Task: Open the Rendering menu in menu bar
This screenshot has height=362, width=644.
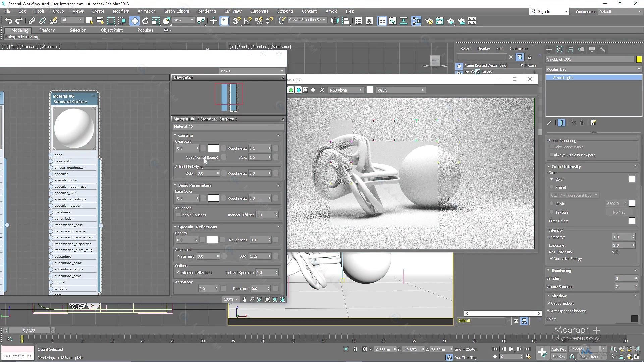Action: [x=207, y=11]
